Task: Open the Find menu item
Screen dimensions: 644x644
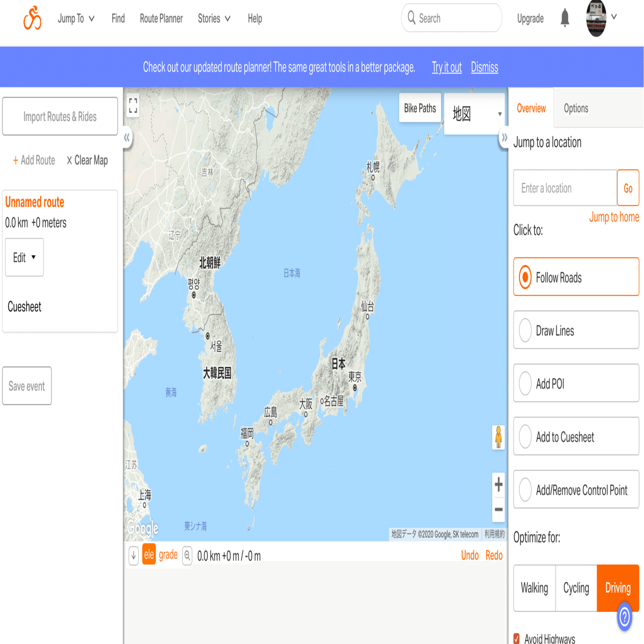Action: pos(118,18)
